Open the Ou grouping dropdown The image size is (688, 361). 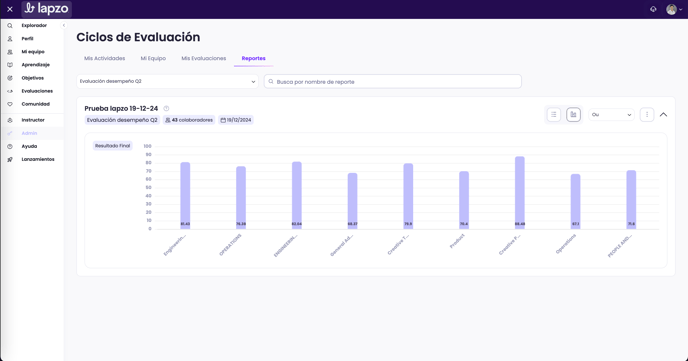tap(611, 115)
